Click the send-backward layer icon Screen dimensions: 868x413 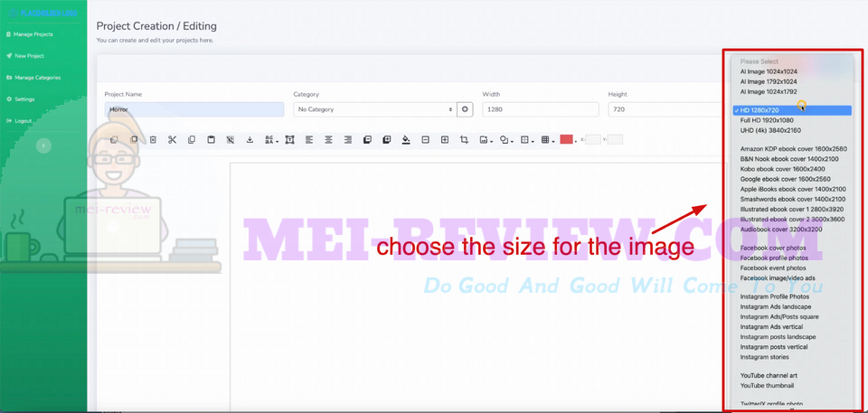click(x=367, y=140)
